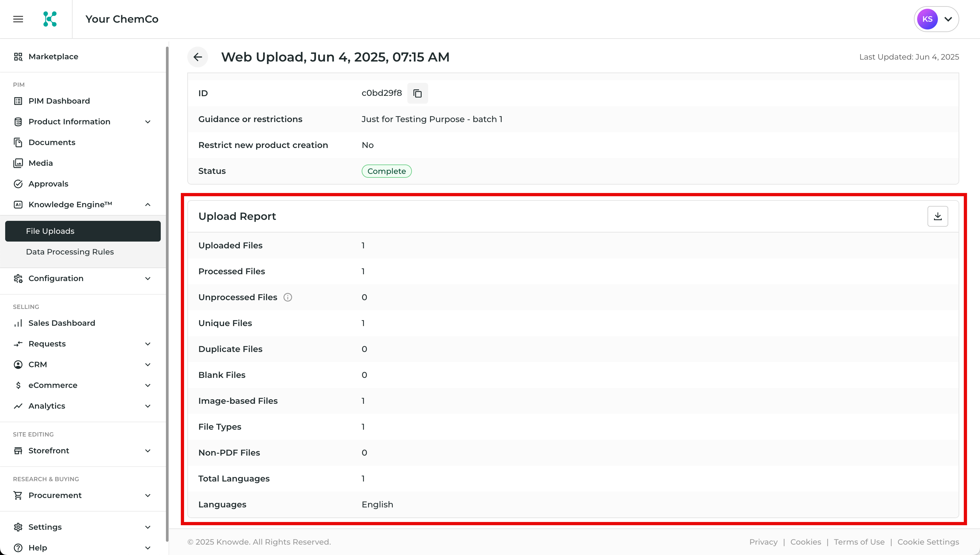Click the KS user avatar
Viewport: 980px width, 555px height.
click(927, 19)
